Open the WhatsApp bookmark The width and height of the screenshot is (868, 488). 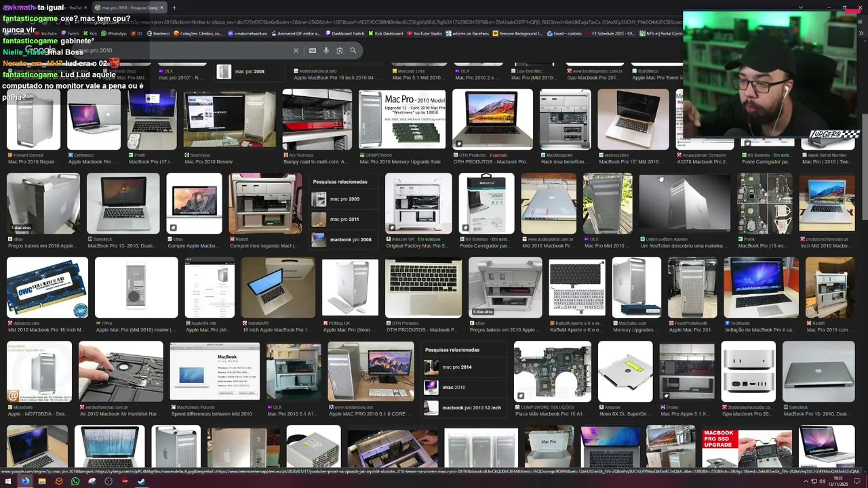click(x=114, y=33)
